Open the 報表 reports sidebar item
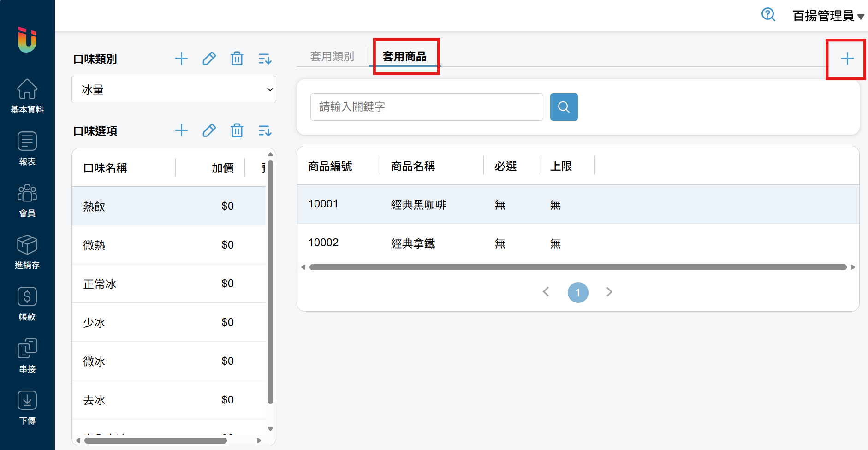The height and width of the screenshot is (450, 868). (x=27, y=148)
